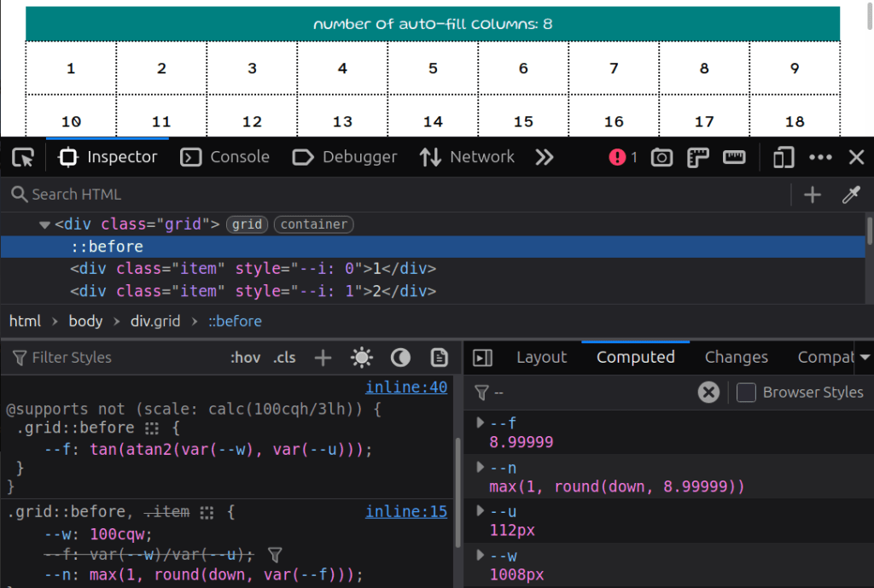
Task: Select the node picker tool
Action: pos(22,157)
